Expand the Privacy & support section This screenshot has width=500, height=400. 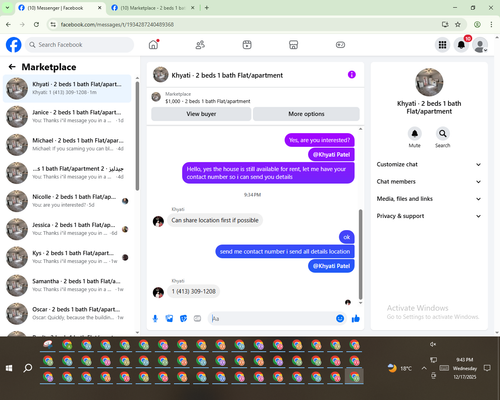click(429, 216)
